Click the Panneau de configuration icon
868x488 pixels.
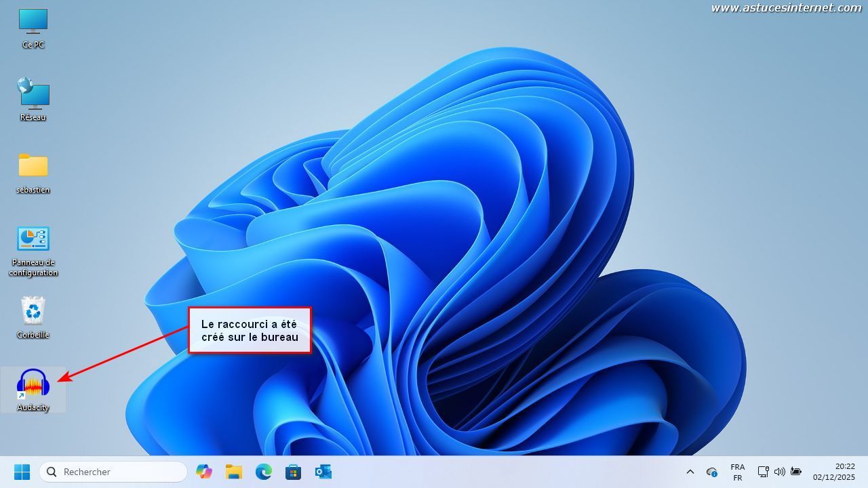tap(33, 239)
